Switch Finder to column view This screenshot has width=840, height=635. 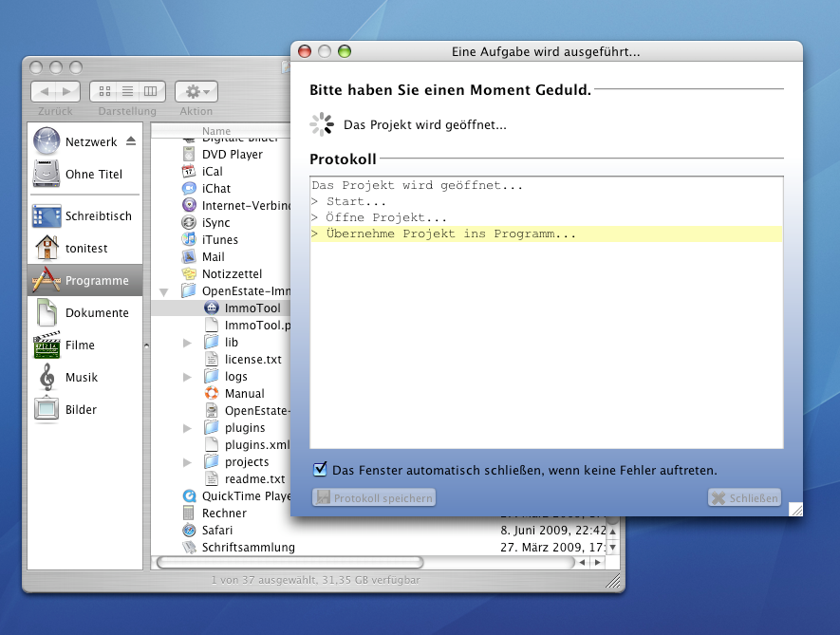point(151,91)
